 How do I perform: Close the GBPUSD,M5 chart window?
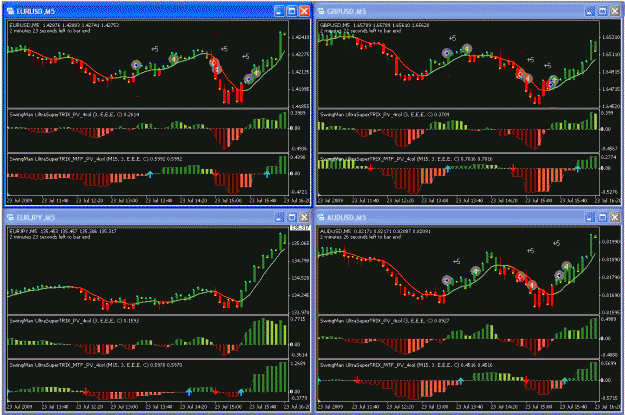pos(615,11)
